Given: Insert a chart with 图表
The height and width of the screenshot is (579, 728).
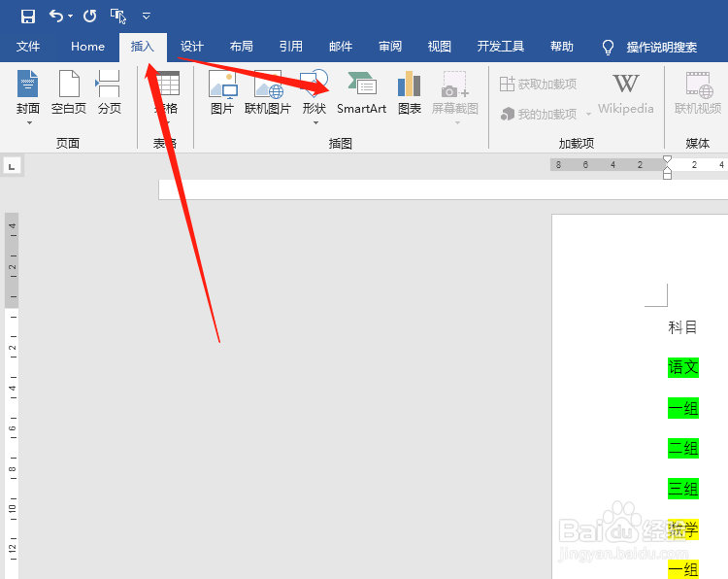Looking at the screenshot, I should 409,92.
